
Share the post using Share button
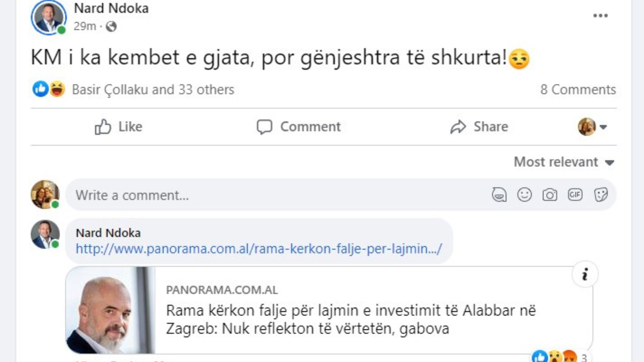479,127
